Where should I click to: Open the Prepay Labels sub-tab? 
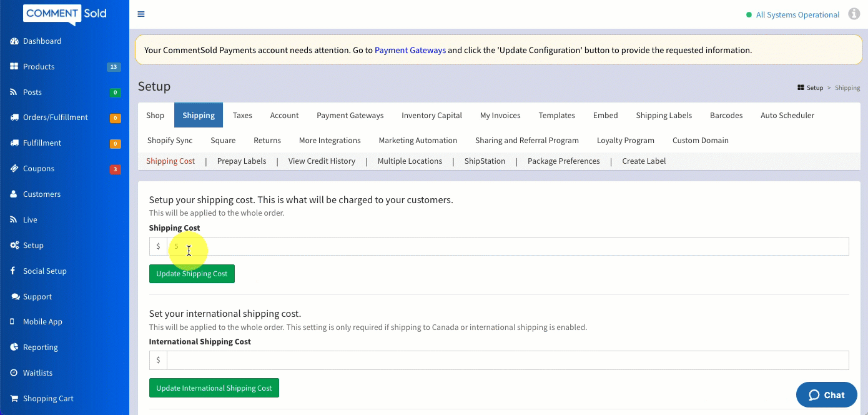click(242, 161)
